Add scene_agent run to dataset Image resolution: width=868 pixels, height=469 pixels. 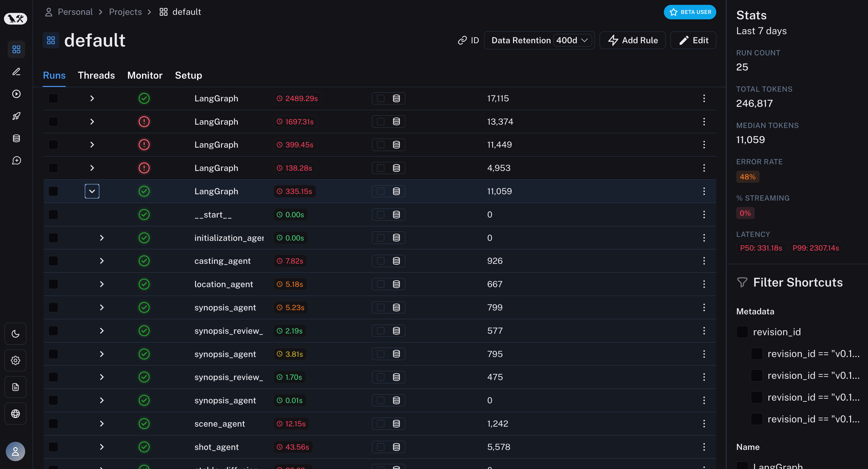[396, 424]
